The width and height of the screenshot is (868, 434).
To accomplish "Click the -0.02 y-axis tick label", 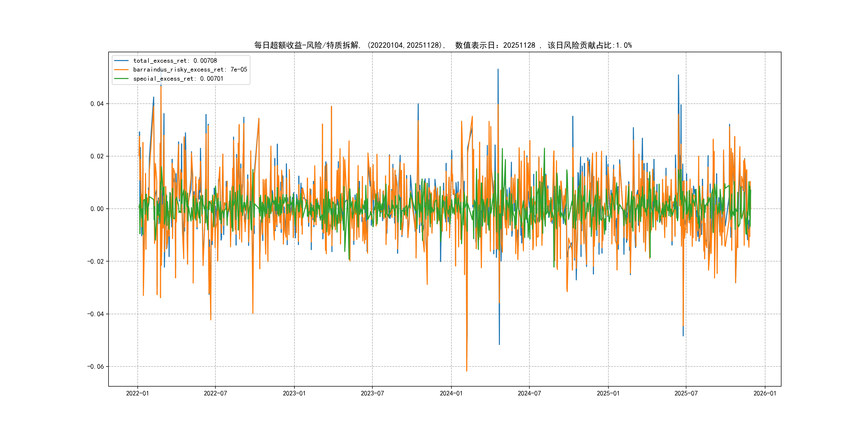I will (x=96, y=261).
